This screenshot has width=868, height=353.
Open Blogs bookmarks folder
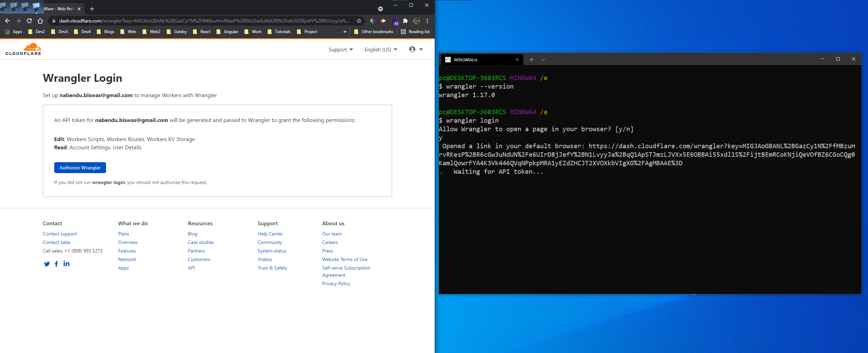pyautogui.click(x=106, y=32)
